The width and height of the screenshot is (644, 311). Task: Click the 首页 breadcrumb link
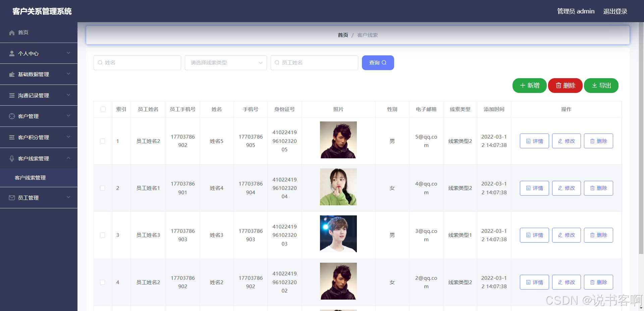(x=343, y=35)
